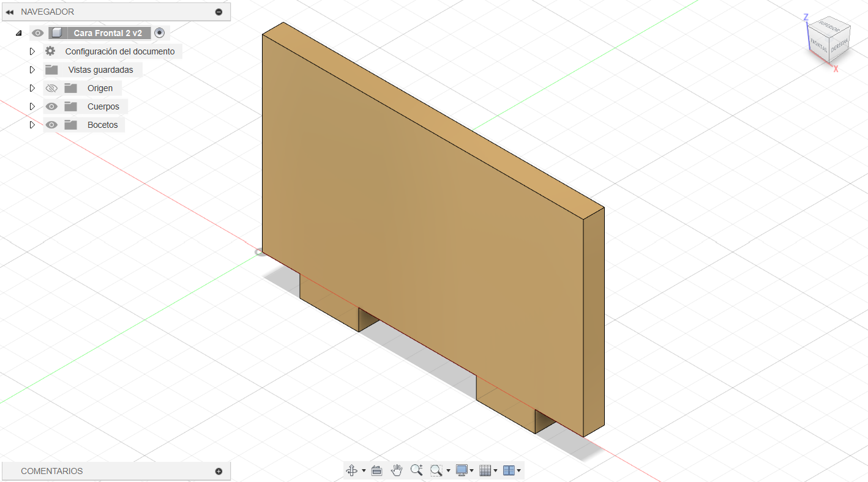Select the Origen label in the browser tree
The image size is (868, 482).
click(x=100, y=88)
